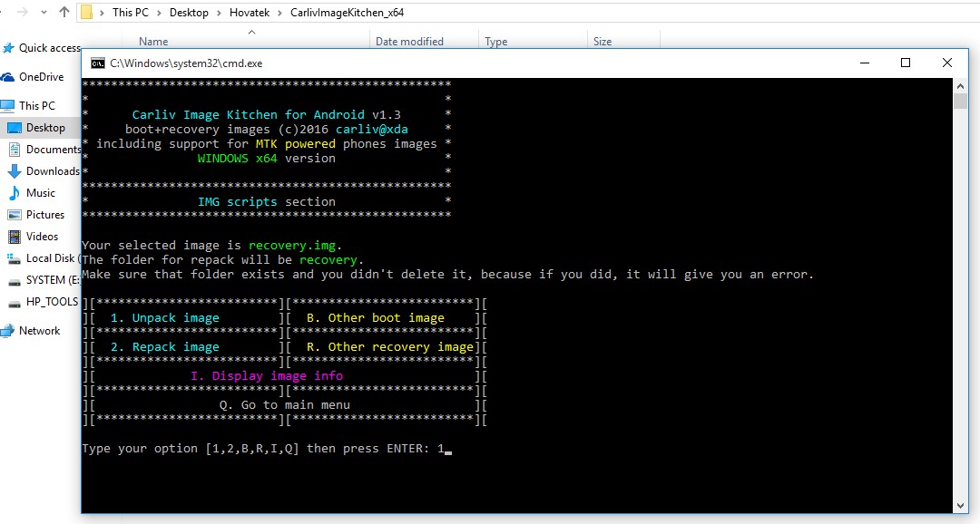Expand the chevron after This PC breadcrumb
The image size is (980, 524).
160,13
